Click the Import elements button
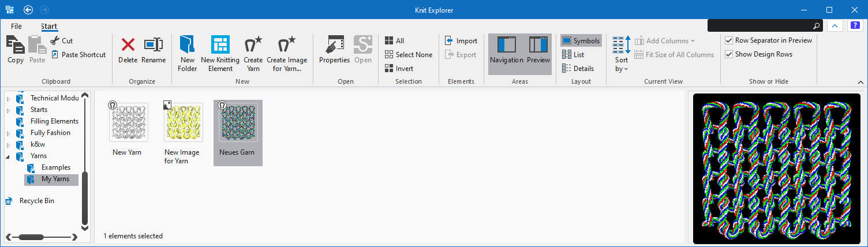Viewport: 868px width, 247px height. 461,41
